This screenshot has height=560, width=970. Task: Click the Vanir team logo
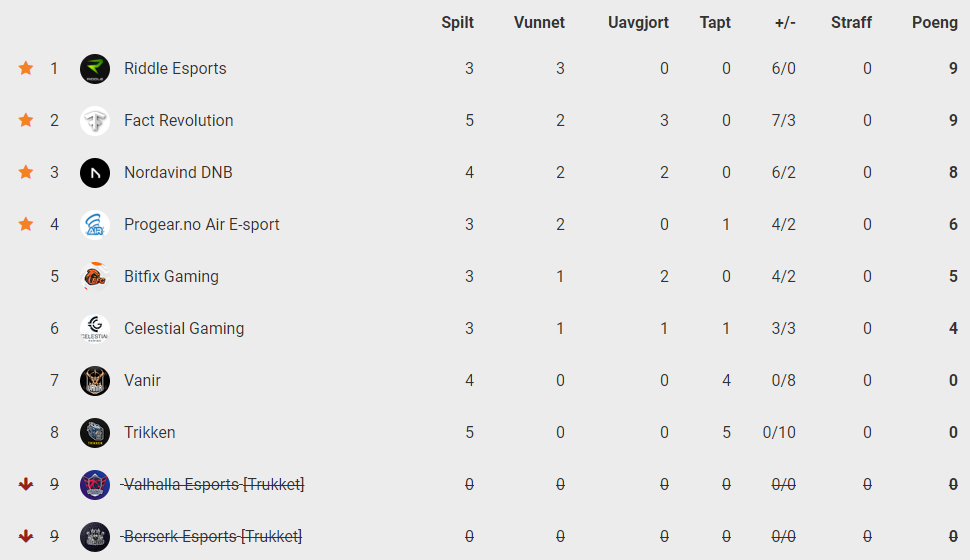(x=95, y=381)
